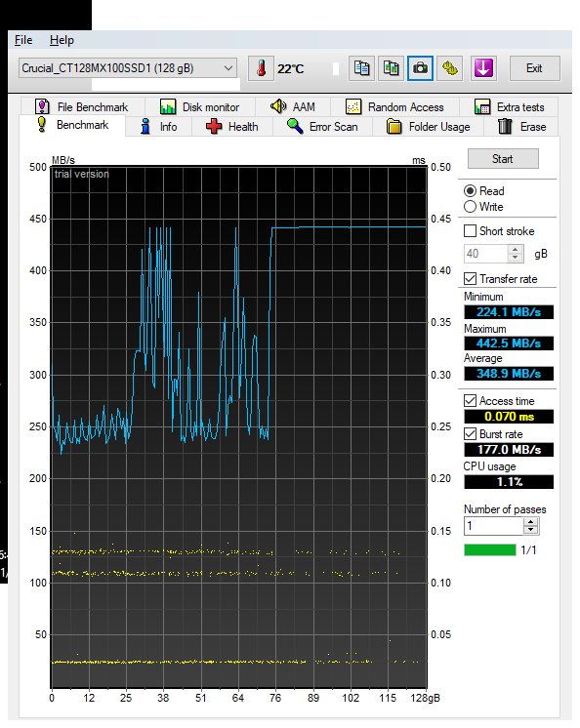Open the Help menu
580x728 pixels.
click(62, 40)
